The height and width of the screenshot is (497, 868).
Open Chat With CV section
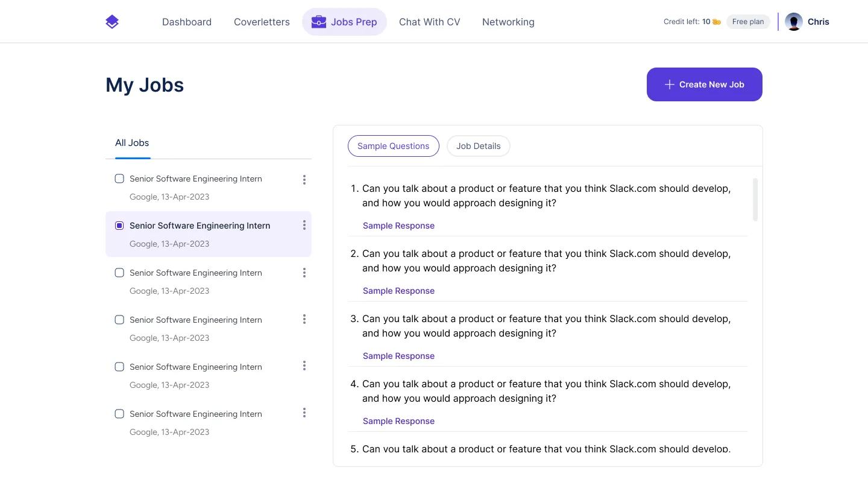pos(430,22)
